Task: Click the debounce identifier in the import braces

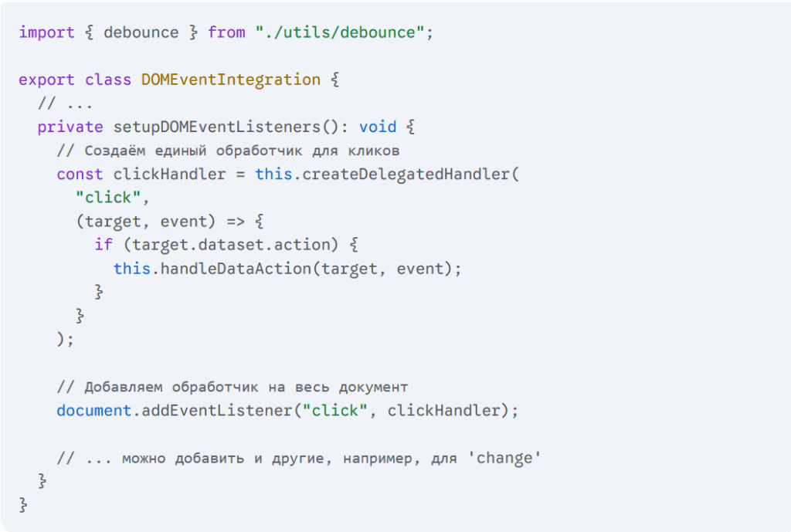Action: pyautogui.click(x=141, y=32)
